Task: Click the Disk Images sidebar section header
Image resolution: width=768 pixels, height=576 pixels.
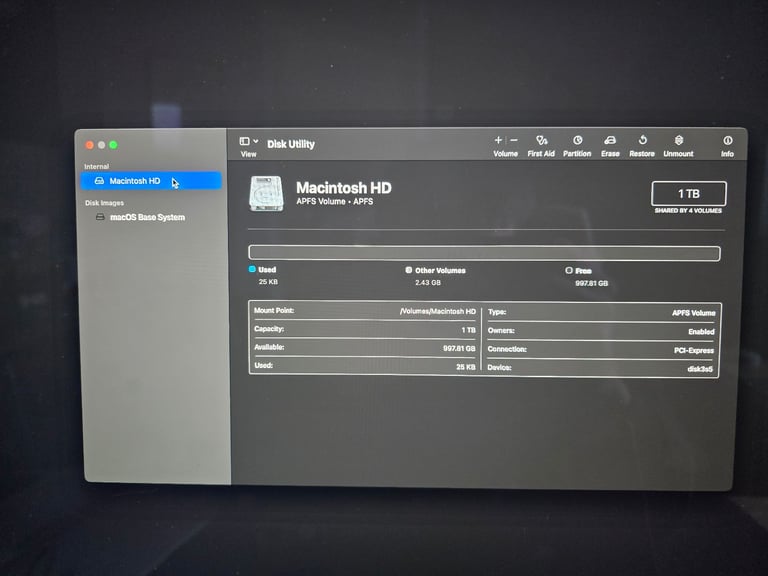Action: pyautogui.click(x=104, y=203)
